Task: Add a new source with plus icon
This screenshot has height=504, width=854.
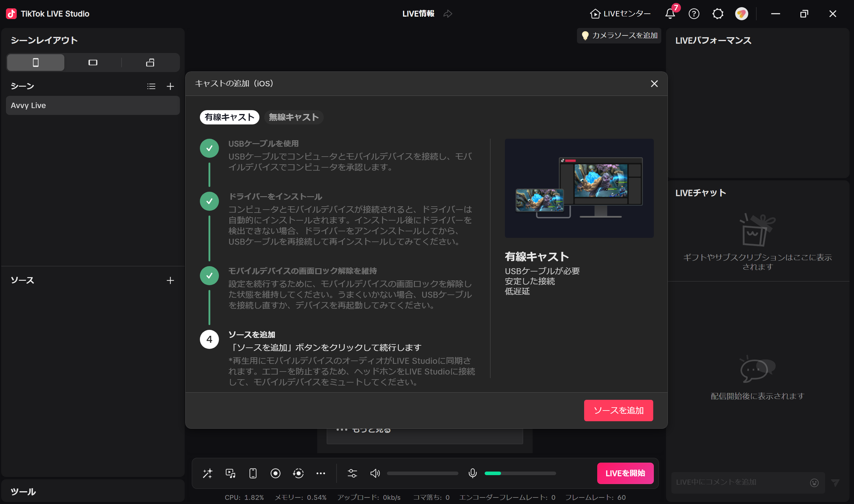Action: [x=170, y=280]
